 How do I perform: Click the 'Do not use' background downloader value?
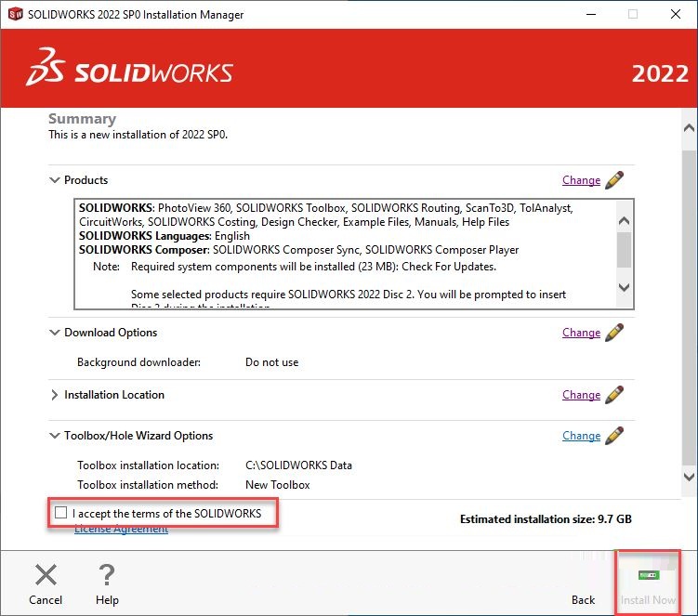pyautogui.click(x=272, y=362)
